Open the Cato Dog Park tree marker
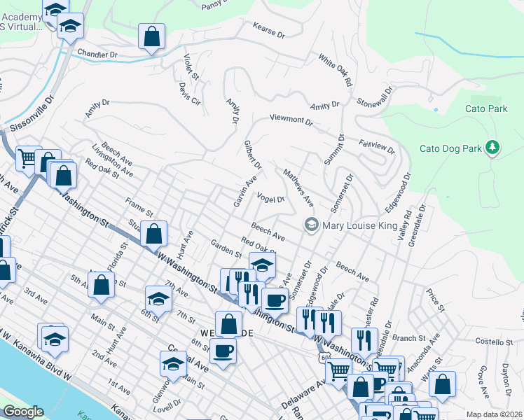The height and width of the screenshot is (420, 524). [x=492, y=148]
